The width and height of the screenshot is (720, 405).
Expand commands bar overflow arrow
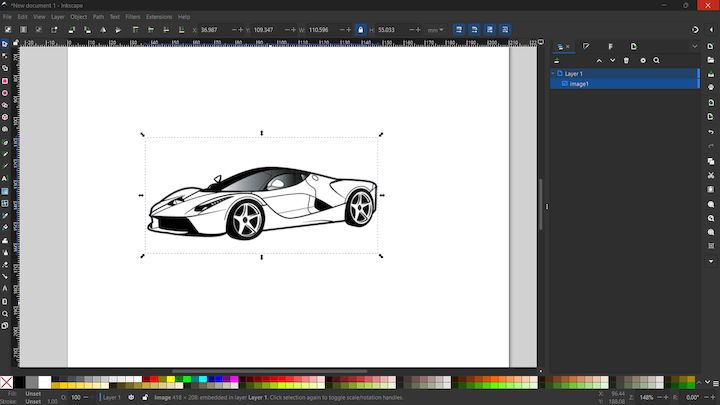pos(711,261)
